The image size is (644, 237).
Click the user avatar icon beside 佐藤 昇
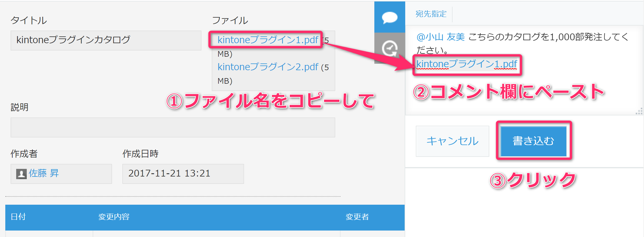click(x=21, y=174)
